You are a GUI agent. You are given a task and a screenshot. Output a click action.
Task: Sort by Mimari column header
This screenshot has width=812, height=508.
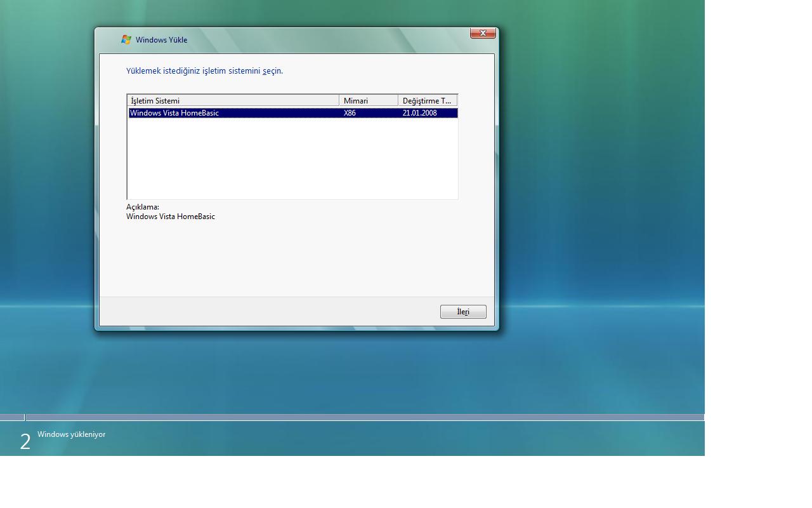(x=369, y=100)
